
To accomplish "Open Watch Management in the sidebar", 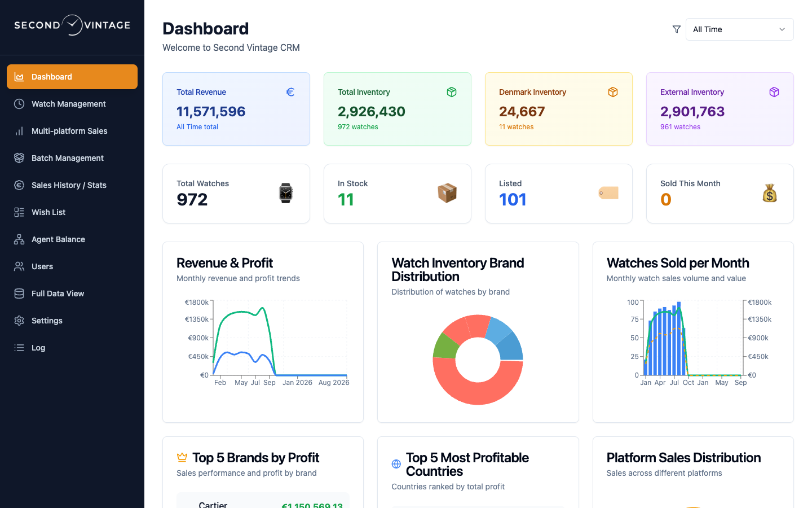I will [x=72, y=104].
